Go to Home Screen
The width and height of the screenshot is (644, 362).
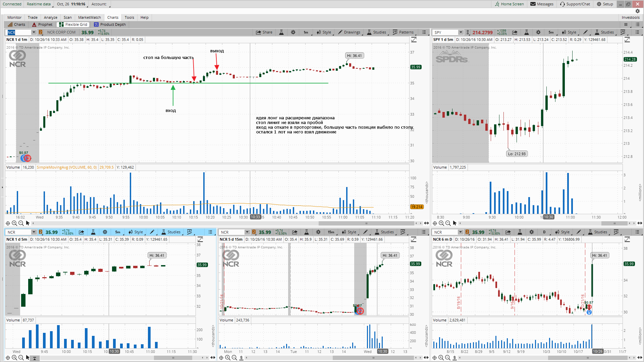click(x=509, y=4)
